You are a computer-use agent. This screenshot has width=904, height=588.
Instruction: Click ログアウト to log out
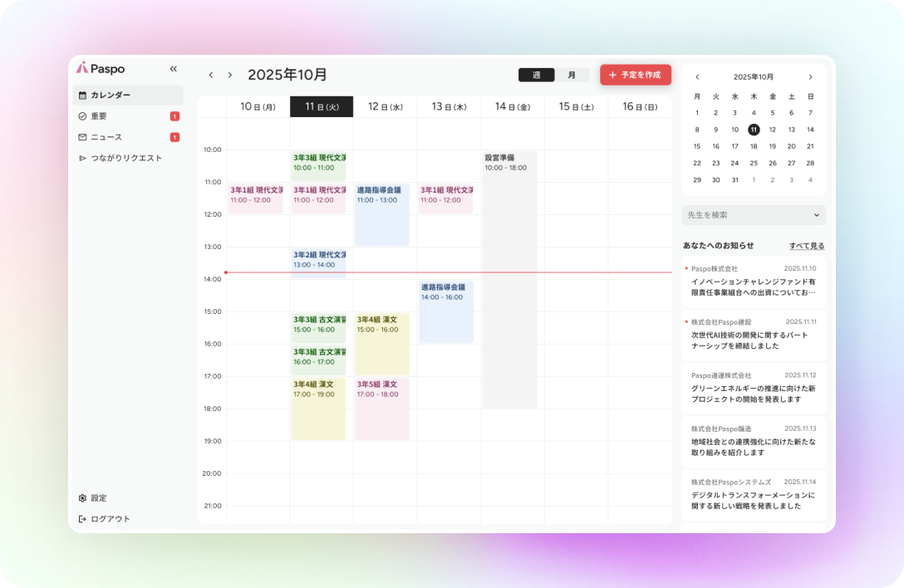click(x=105, y=519)
